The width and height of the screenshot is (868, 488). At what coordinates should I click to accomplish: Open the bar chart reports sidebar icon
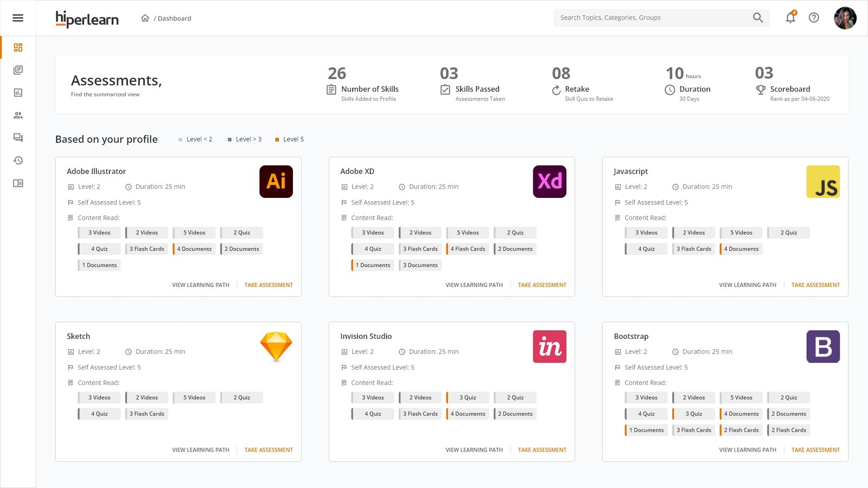click(x=18, y=93)
